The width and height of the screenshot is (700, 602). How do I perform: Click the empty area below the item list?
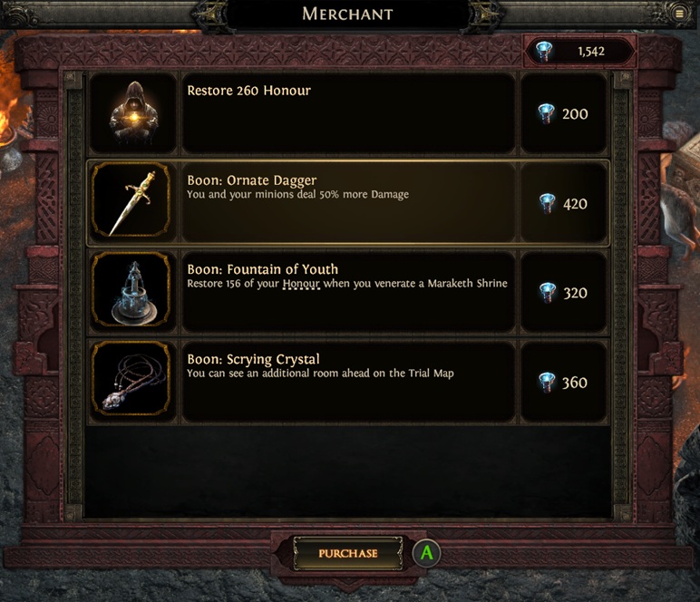coord(348,471)
